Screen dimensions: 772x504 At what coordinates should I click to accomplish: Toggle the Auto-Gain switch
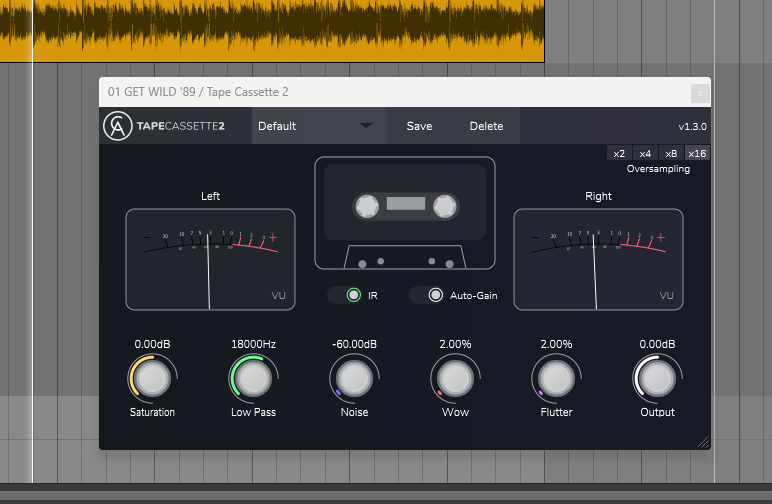[435, 295]
